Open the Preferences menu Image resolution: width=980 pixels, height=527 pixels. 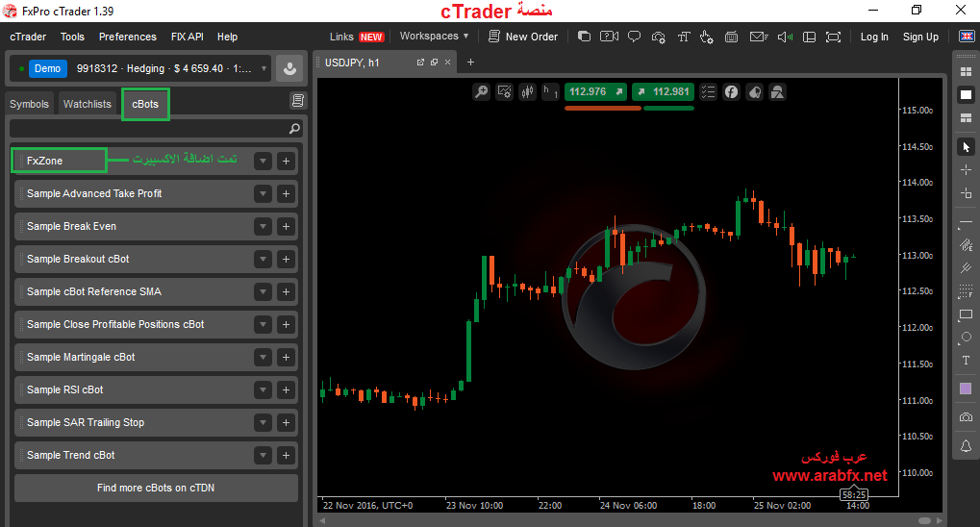pyautogui.click(x=128, y=37)
